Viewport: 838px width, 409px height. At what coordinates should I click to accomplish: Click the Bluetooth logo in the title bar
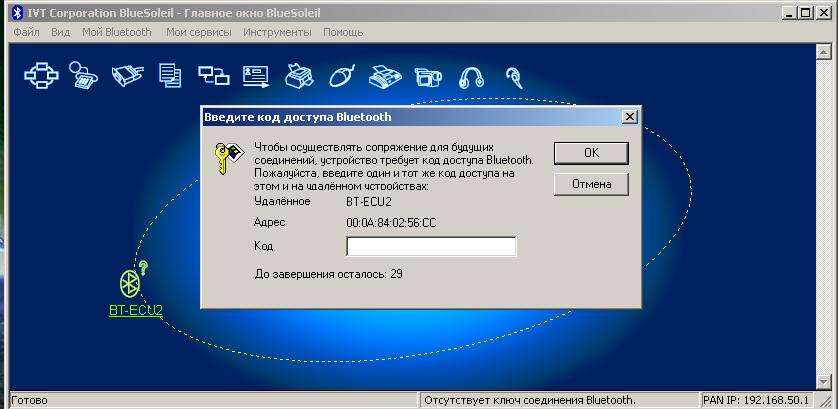(17, 13)
